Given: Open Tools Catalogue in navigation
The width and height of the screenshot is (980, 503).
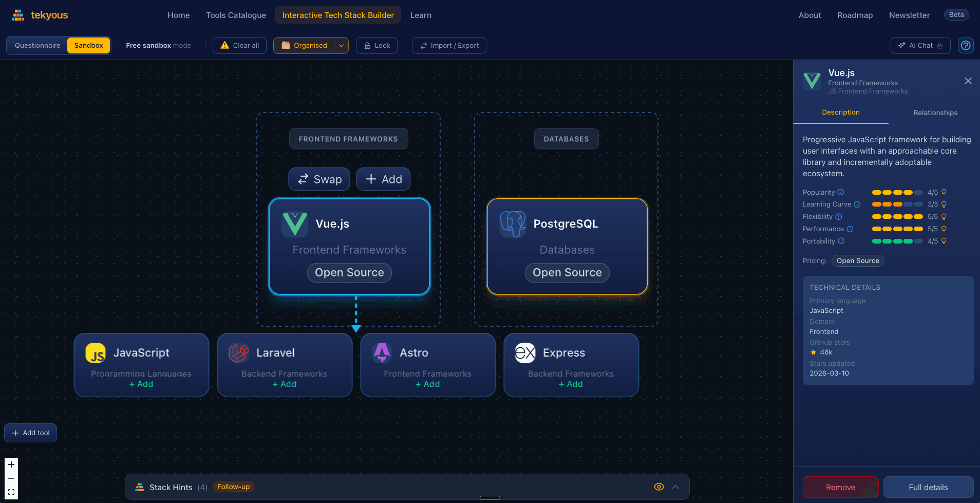Looking at the screenshot, I should click(236, 15).
